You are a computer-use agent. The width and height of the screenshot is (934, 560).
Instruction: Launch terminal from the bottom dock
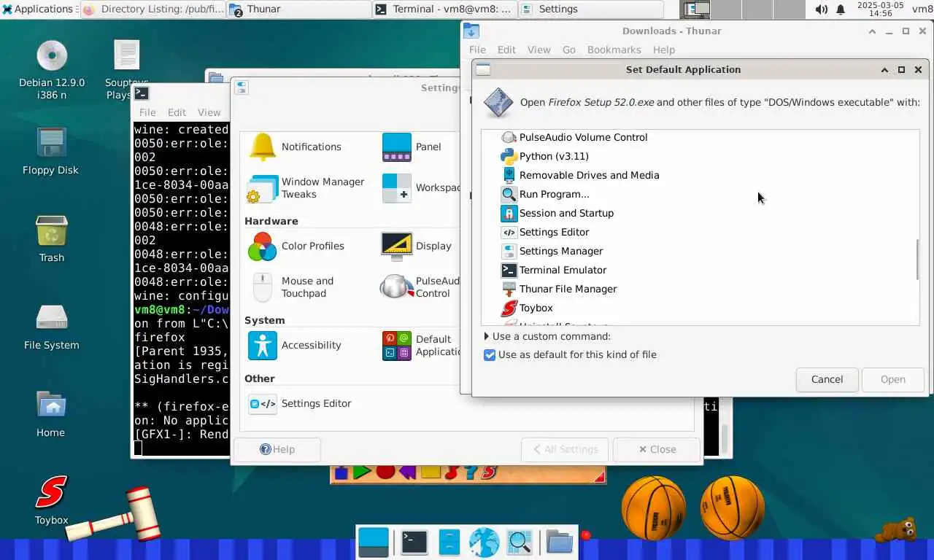[x=414, y=542]
